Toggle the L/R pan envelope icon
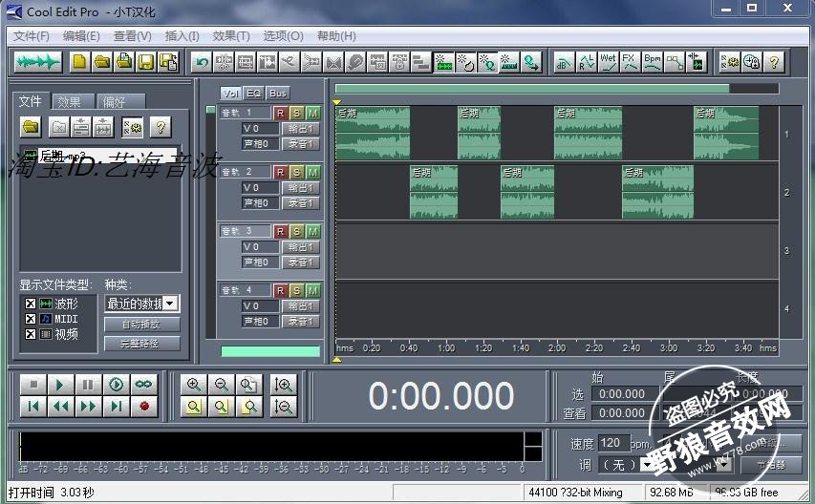Image resolution: width=815 pixels, height=504 pixels. coord(587,62)
